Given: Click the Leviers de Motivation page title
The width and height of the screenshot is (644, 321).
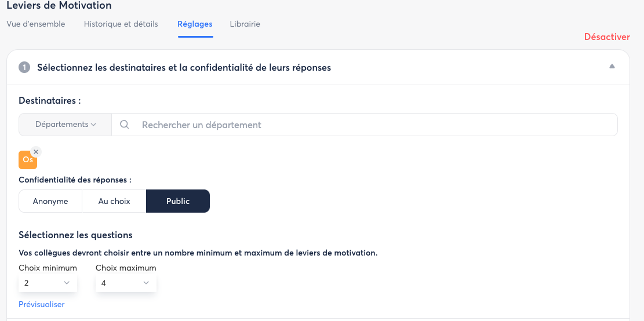Looking at the screenshot, I should point(59,6).
